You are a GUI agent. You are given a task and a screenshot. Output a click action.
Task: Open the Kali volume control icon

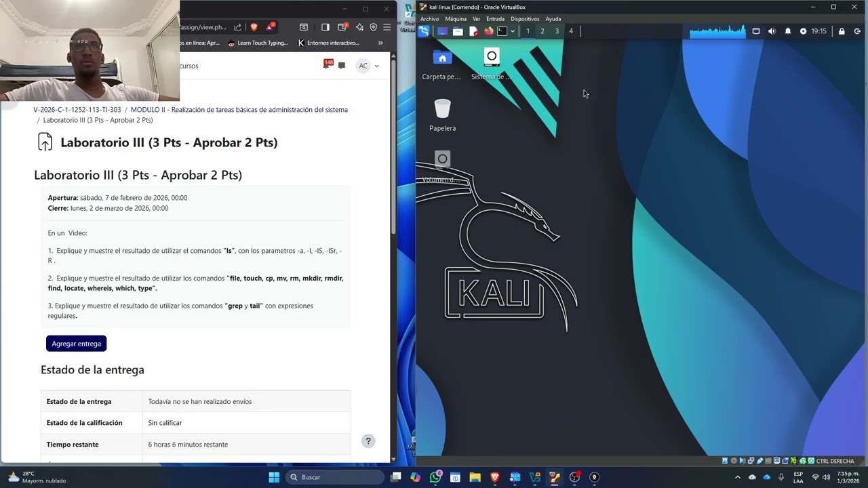click(x=772, y=31)
